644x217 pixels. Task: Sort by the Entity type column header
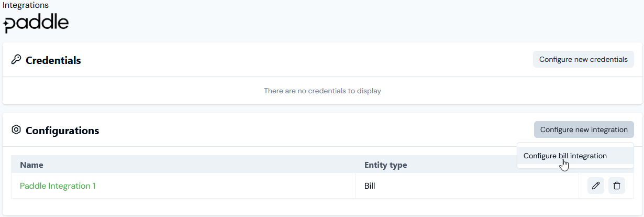pos(385,165)
